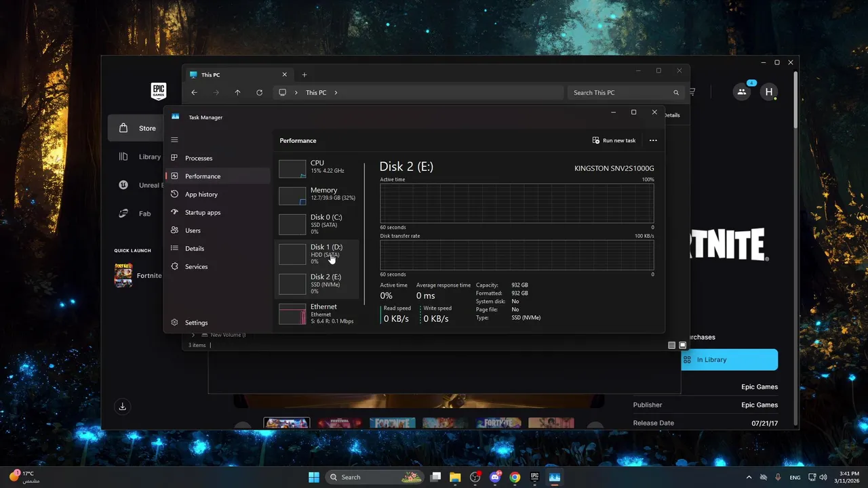Click the monitor icon in address bar
Image resolution: width=868 pixels, height=488 pixels.
[282, 93]
